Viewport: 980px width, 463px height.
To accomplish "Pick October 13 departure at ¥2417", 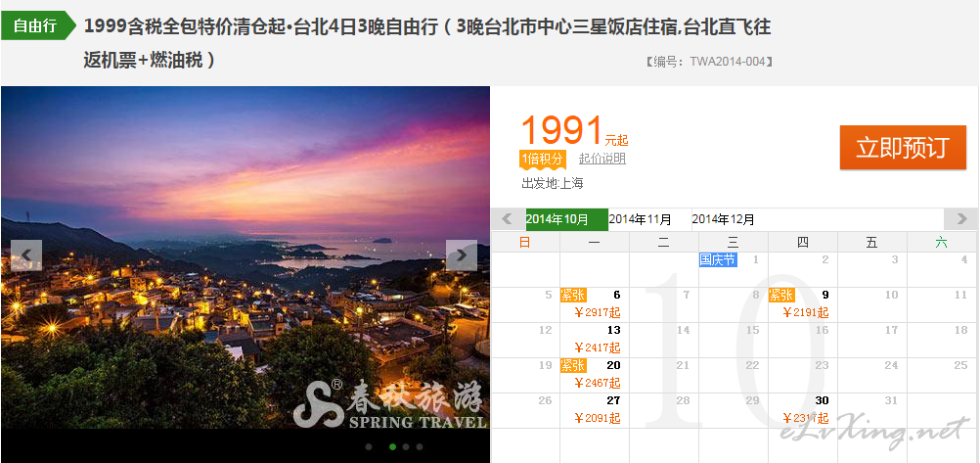I will [x=595, y=340].
